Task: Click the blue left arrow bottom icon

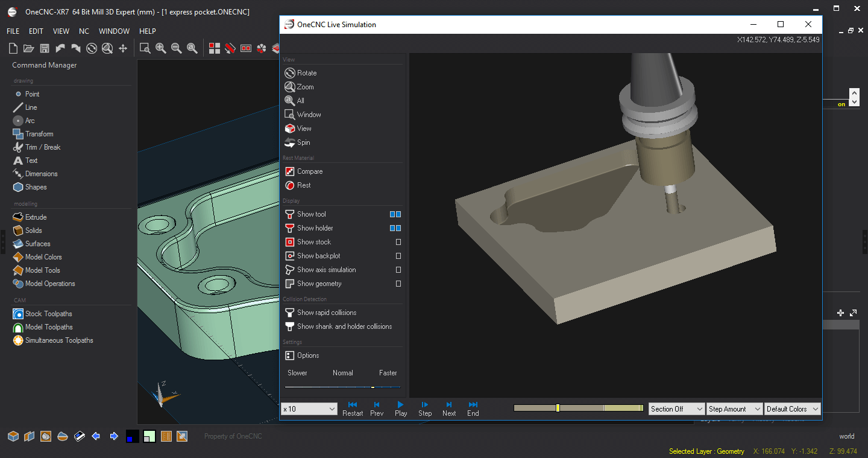Action: click(96, 436)
